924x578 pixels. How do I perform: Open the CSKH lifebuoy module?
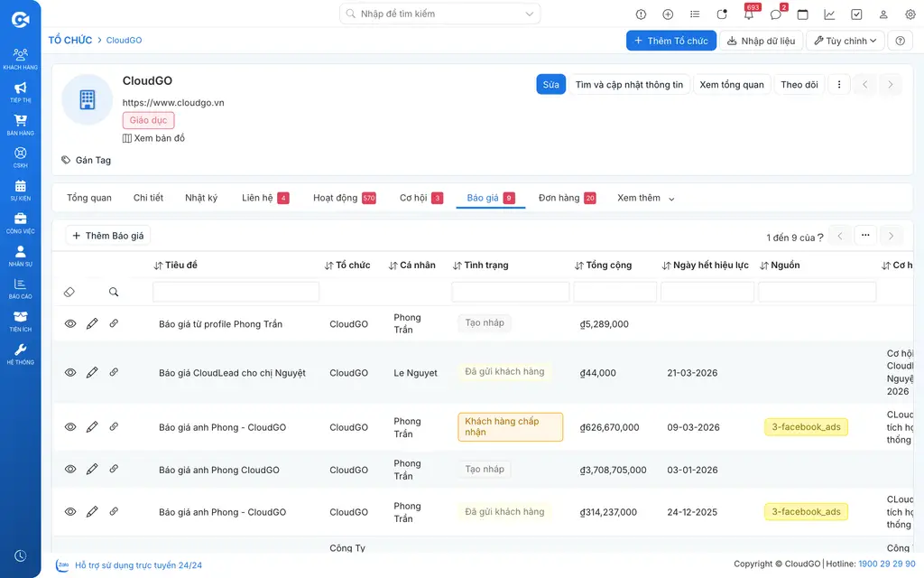click(x=20, y=157)
